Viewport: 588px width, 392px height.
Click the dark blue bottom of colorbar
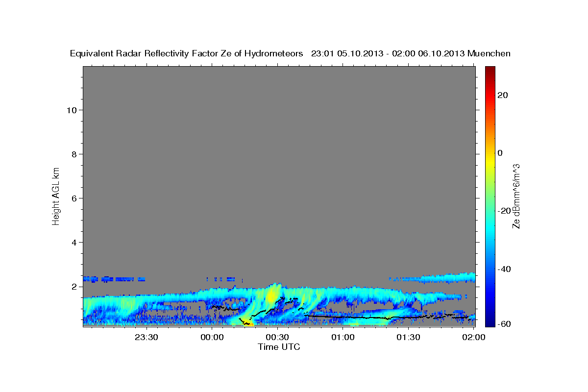490,322
